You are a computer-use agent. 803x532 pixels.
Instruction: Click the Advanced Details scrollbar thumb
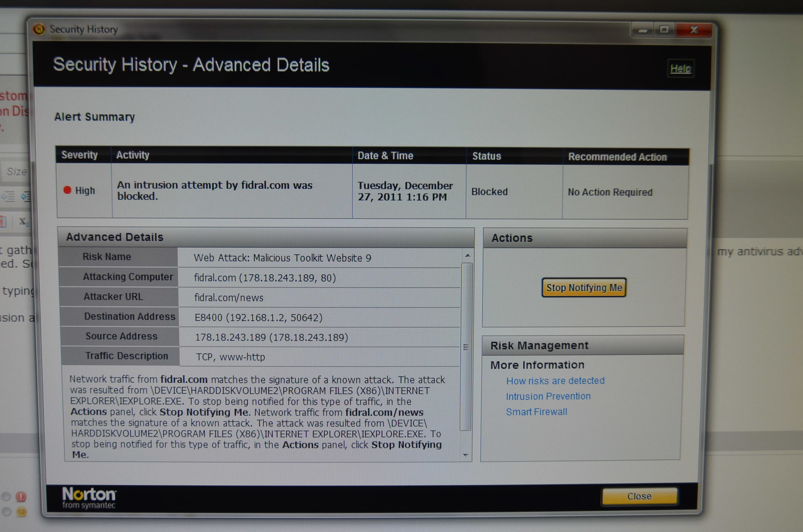click(x=466, y=346)
